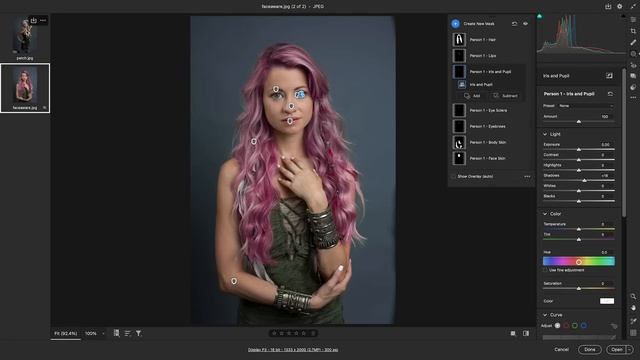Select the Person 1 - Body Skin mask
This screenshot has width=640, height=360.
489,142
